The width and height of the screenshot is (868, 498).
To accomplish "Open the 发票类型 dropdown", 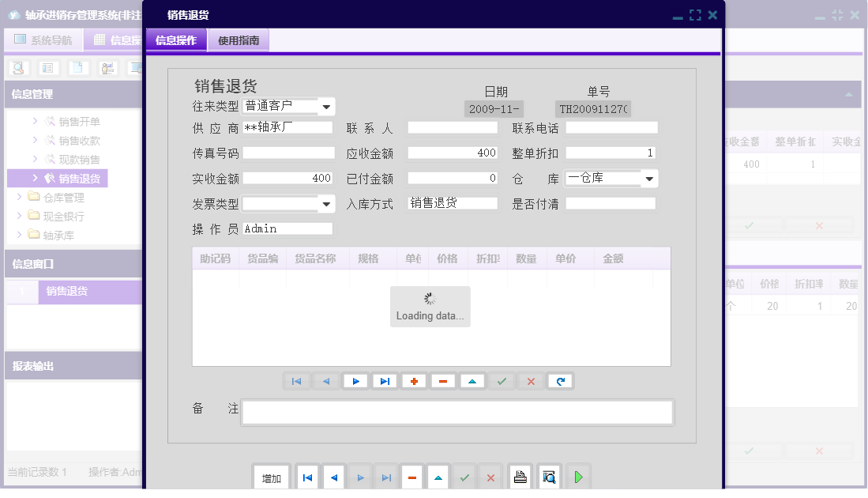I will tap(327, 203).
